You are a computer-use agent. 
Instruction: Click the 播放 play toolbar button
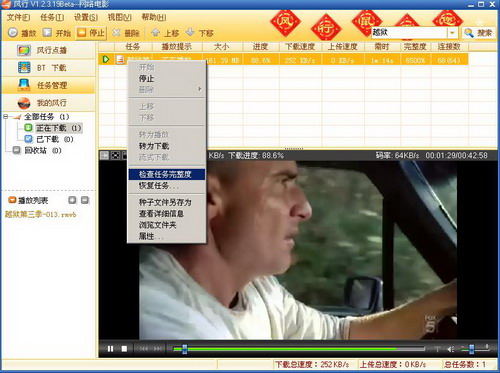click(x=22, y=33)
